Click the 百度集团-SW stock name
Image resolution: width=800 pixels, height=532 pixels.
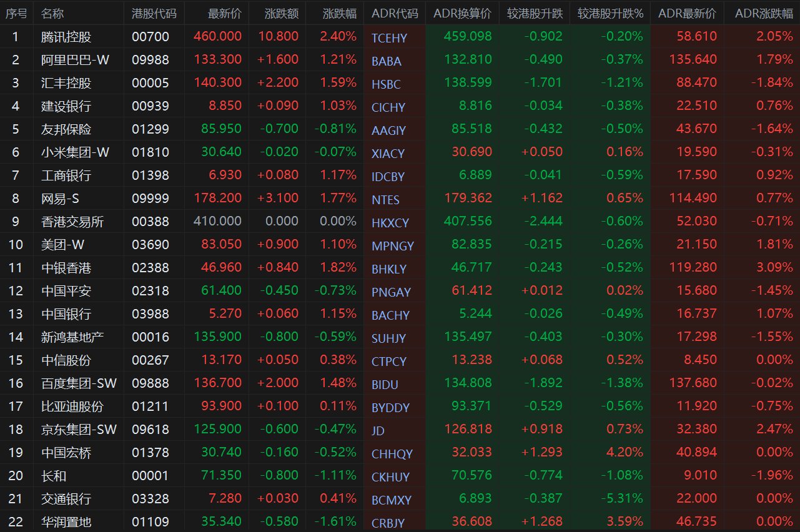[x=79, y=383]
